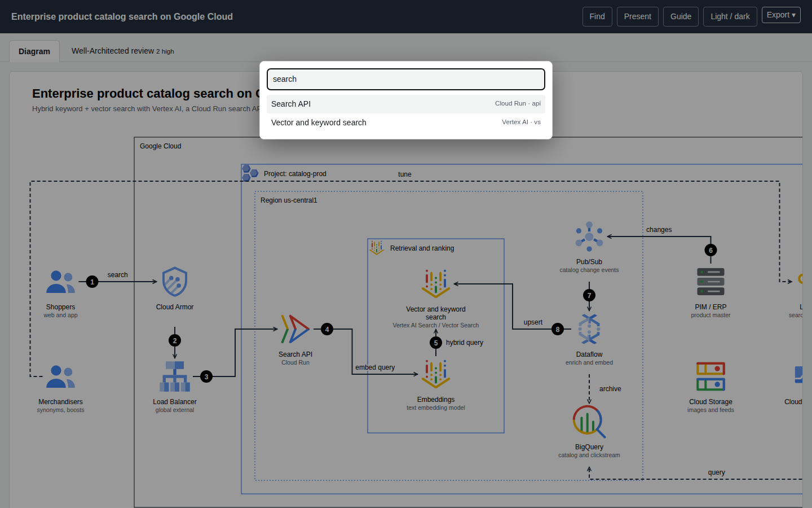Viewport: 812px width, 508px height.
Task: Click the 'global external' caption
Action: [175, 410]
